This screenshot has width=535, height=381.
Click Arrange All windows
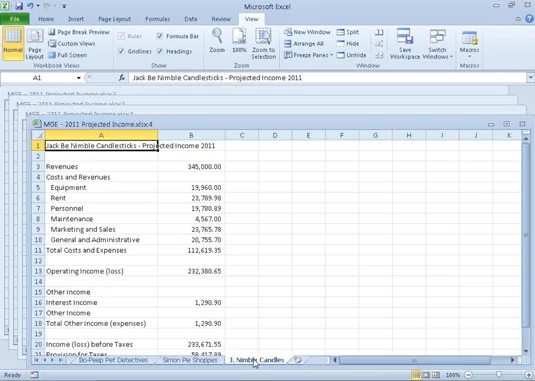304,44
